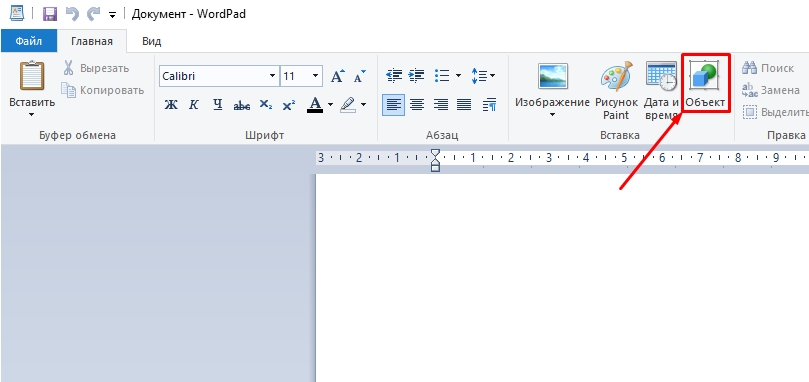
Task: Insert an image via Изображение icon
Action: 553,76
